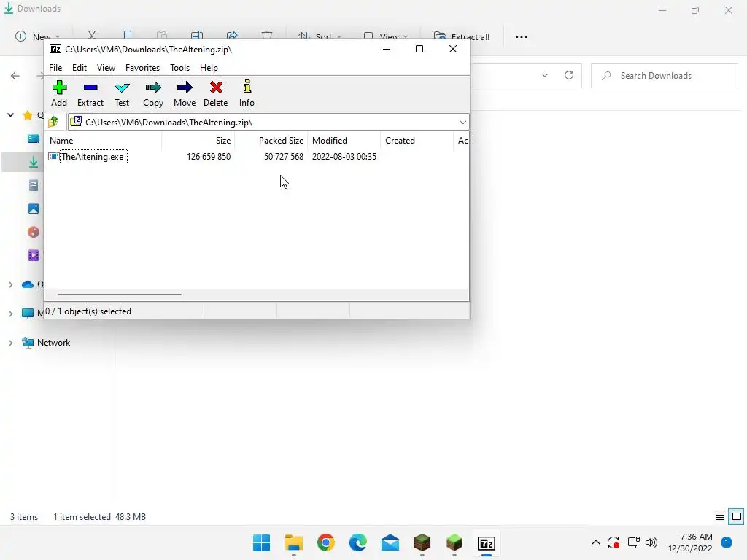Sort by Packed Size column header
Image resolution: width=747 pixels, height=560 pixels.
[281, 141]
